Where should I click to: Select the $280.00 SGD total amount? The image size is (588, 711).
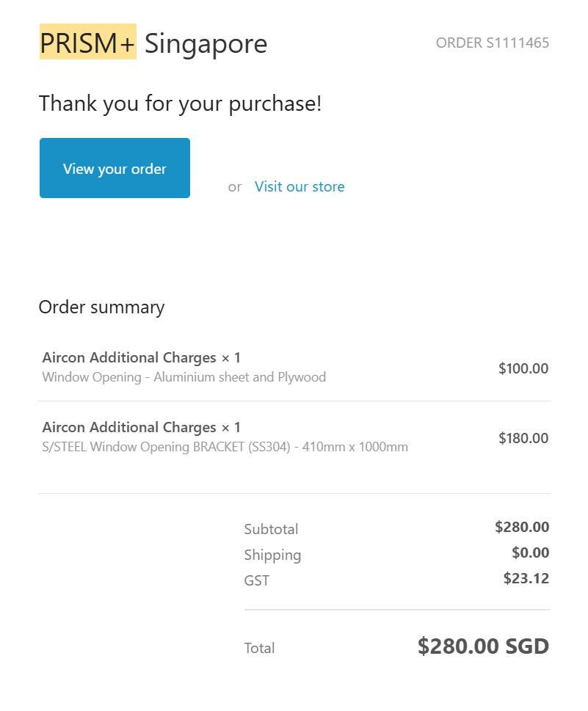coord(483,646)
